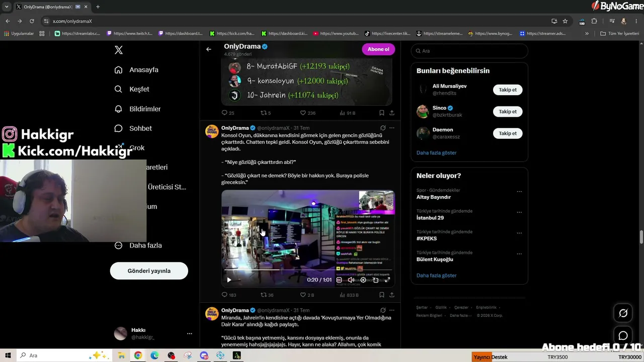Open the Tüm Yer İşaretleri folder
The height and width of the screenshot is (362, 644).
tap(619, 34)
